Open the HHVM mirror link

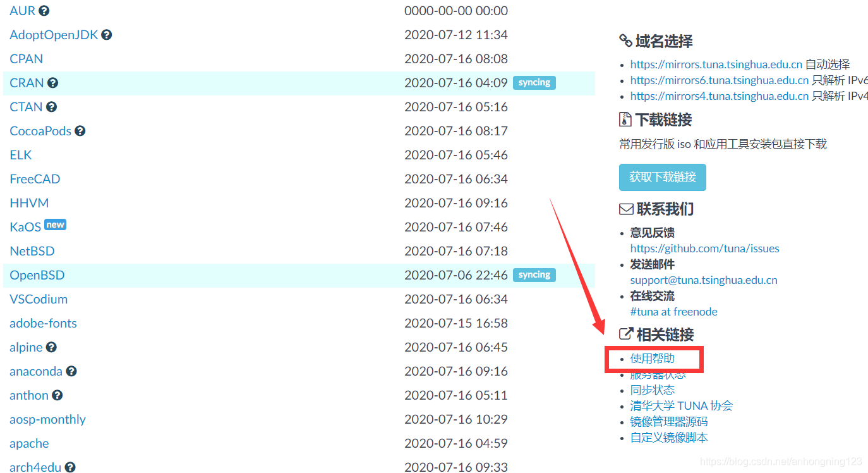[x=30, y=203]
